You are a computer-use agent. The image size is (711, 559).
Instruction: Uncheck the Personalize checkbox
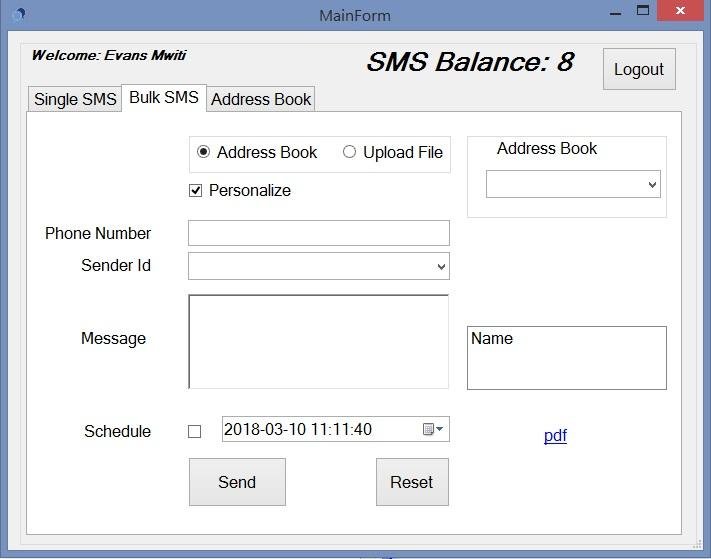(195, 190)
